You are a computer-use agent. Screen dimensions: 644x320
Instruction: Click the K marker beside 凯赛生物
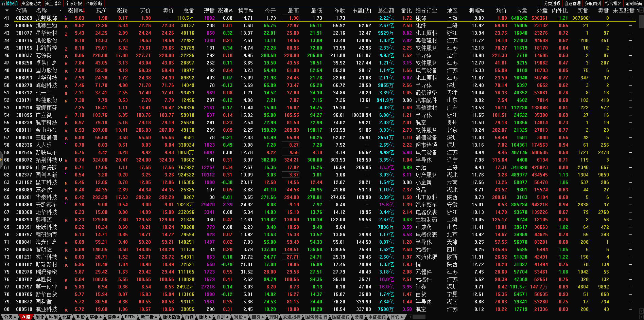66,26
